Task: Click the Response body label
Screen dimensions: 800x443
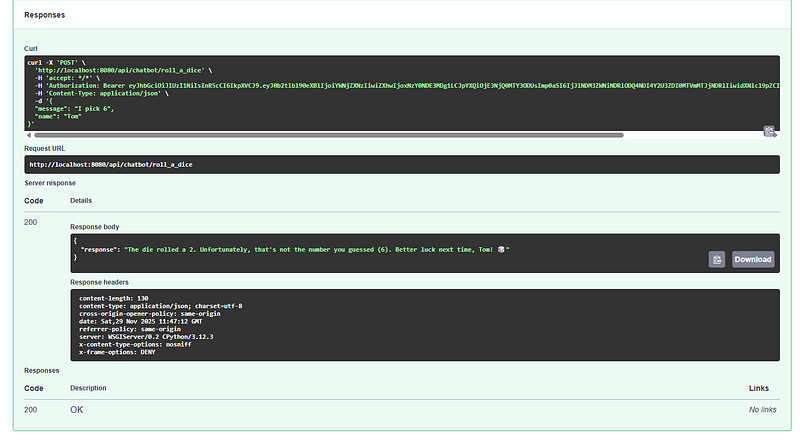Action: tap(94, 227)
